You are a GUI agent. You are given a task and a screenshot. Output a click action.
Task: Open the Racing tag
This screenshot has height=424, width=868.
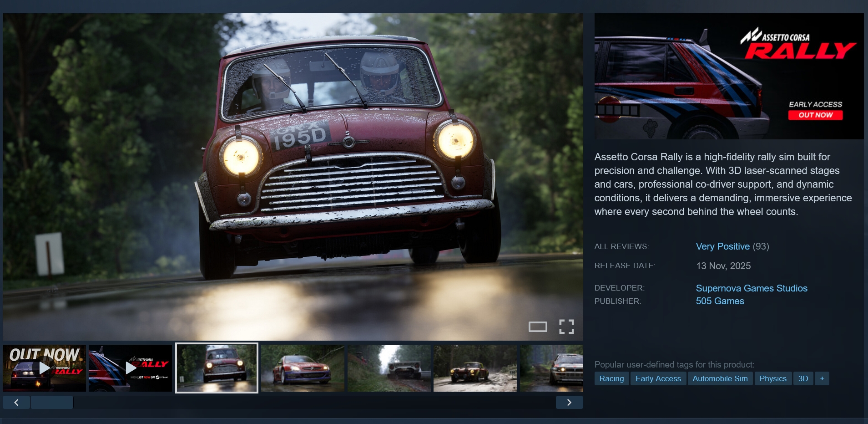coord(611,378)
